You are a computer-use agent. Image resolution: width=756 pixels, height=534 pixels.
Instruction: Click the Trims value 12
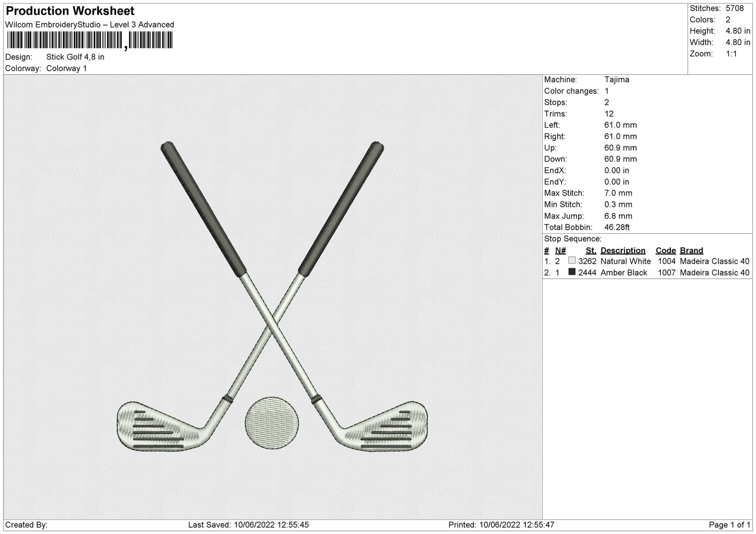pyautogui.click(x=609, y=113)
